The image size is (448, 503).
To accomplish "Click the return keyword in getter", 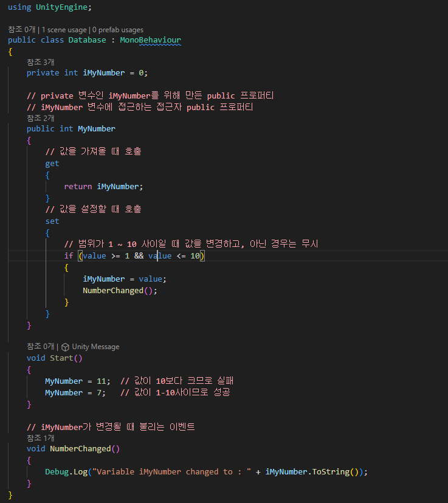I will tap(78, 187).
